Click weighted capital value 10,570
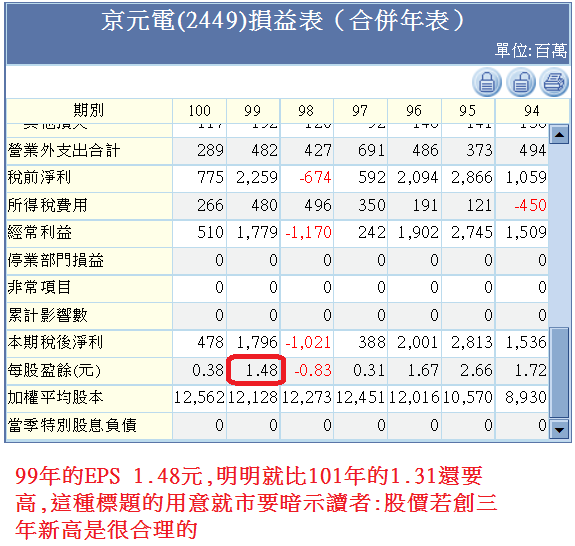The width and height of the screenshot is (575, 546). [x=468, y=397]
